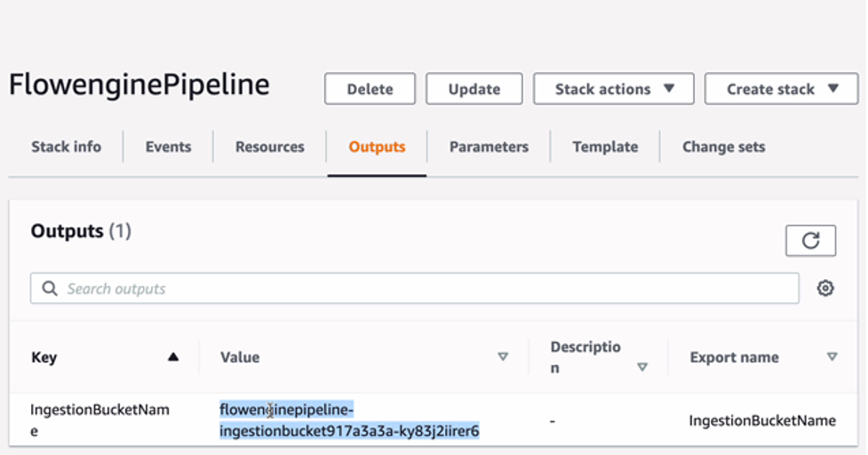Open outputs table settings gear
Viewport: 868px width, 455px height.
[825, 288]
